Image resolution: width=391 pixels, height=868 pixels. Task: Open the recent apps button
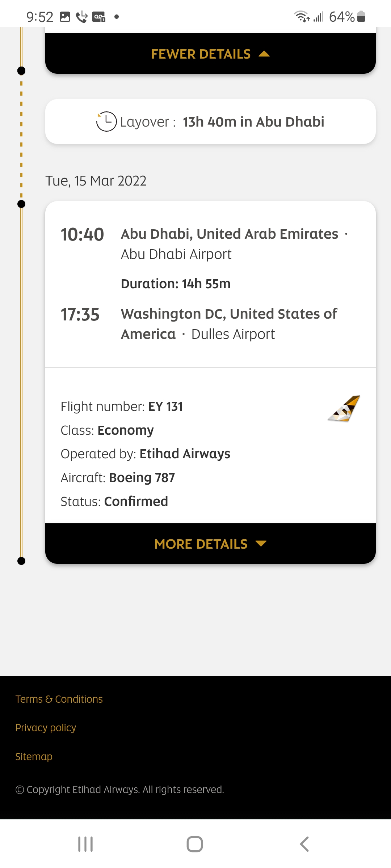(x=85, y=844)
